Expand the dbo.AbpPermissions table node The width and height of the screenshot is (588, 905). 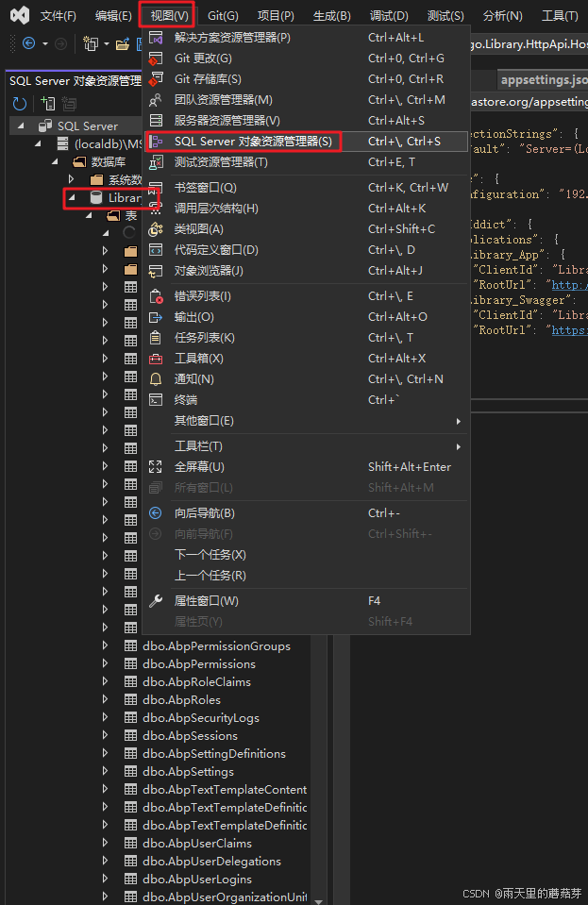(105, 663)
